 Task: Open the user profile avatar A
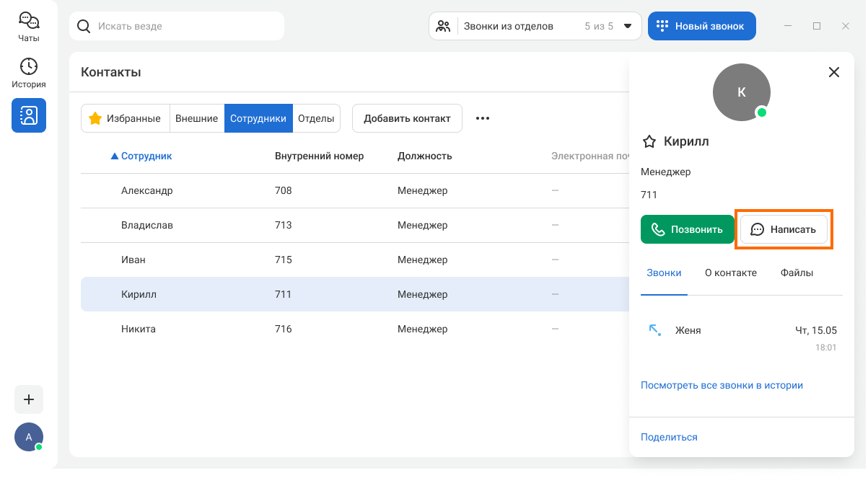click(x=29, y=437)
